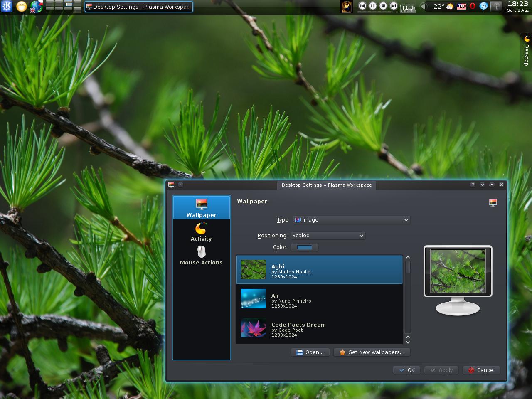This screenshot has width=532, height=399.
Task: Skip to next track in media widget
Action: (393, 6)
